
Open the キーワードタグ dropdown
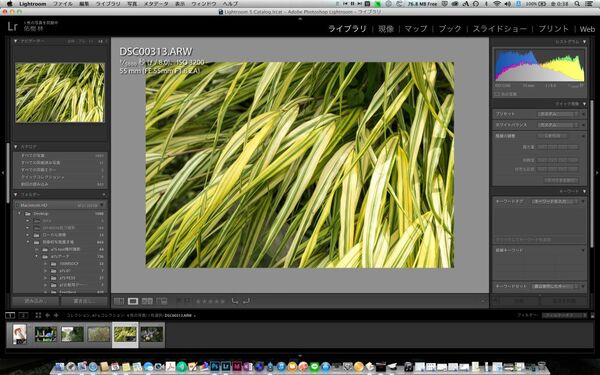(557, 201)
